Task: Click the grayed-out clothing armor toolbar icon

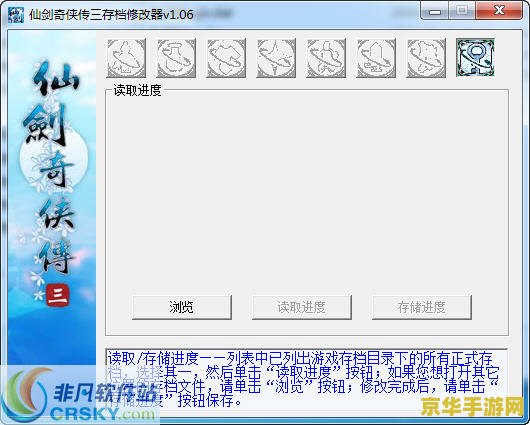Action: point(226,58)
